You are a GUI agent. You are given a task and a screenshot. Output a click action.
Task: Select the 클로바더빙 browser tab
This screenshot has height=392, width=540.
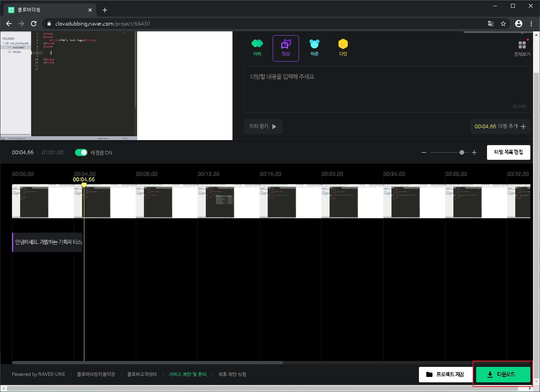pos(50,10)
